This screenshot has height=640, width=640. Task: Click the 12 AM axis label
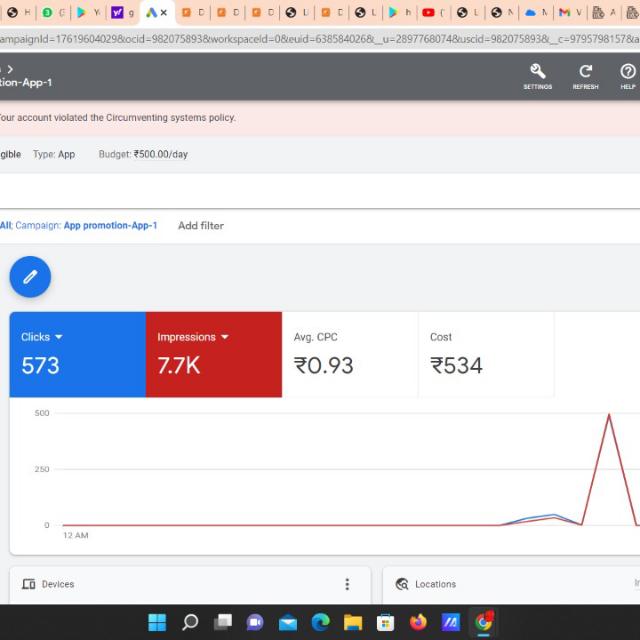coord(76,535)
